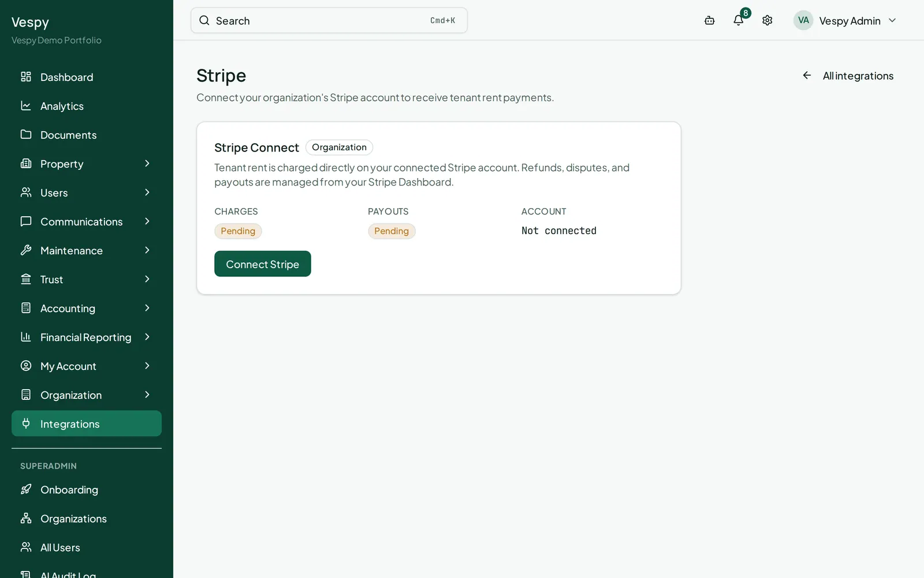Viewport: 924px width, 578px height.
Task: Click the Onboarding rocket icon
Action: tap(26, 490)
